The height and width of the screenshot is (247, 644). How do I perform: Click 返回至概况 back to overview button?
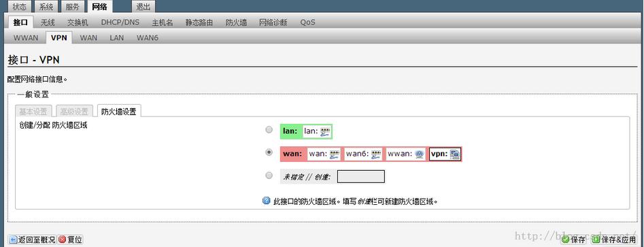33,240
